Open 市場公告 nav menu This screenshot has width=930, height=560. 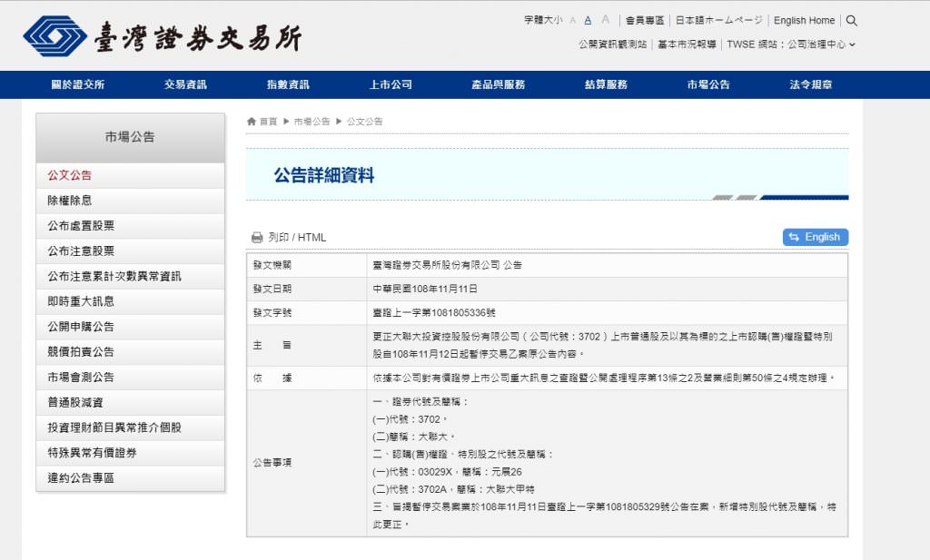708,84
